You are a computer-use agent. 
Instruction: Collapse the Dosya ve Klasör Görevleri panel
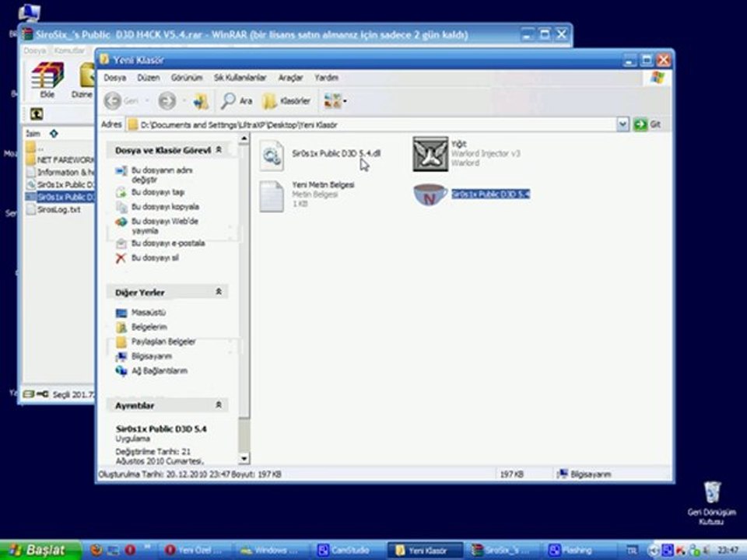(219, 149)
